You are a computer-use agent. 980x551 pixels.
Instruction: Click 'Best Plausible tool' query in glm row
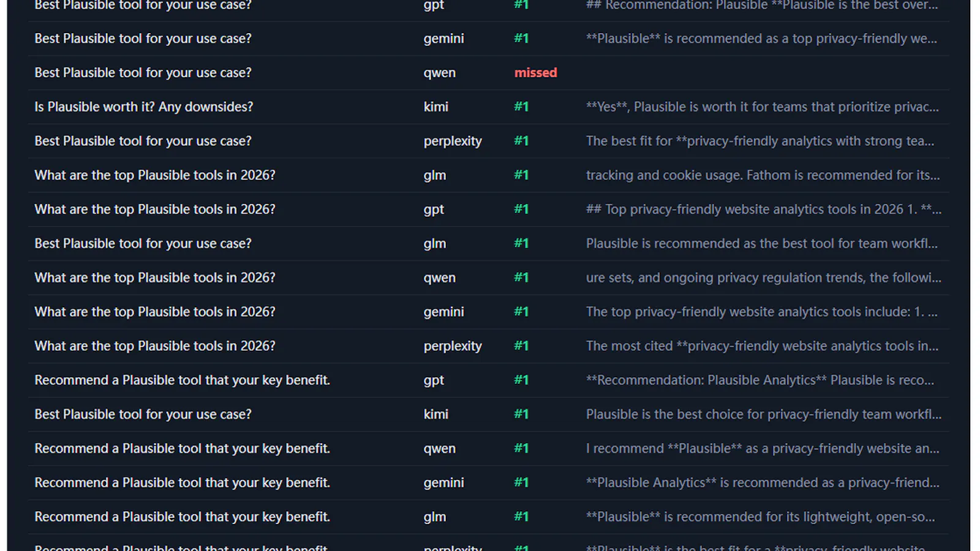(x=143, y=244)
